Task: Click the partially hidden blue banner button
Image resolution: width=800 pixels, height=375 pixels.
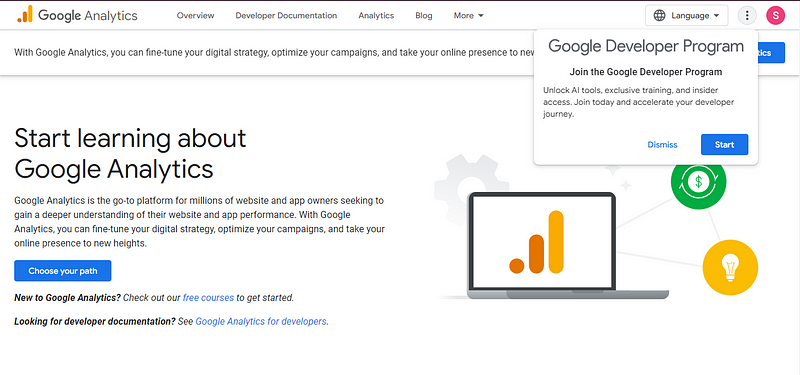Action: (x=771, y=53)
